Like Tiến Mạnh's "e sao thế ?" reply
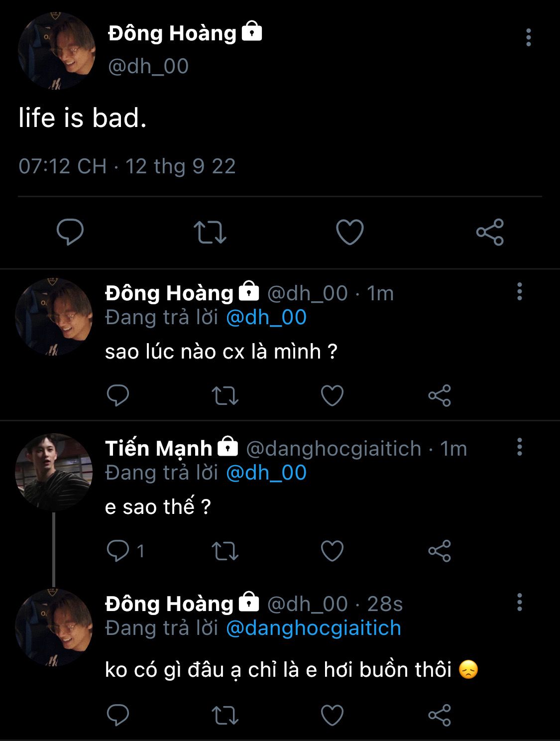The height and width of the screenshot is (741, 560). (332, 551)
